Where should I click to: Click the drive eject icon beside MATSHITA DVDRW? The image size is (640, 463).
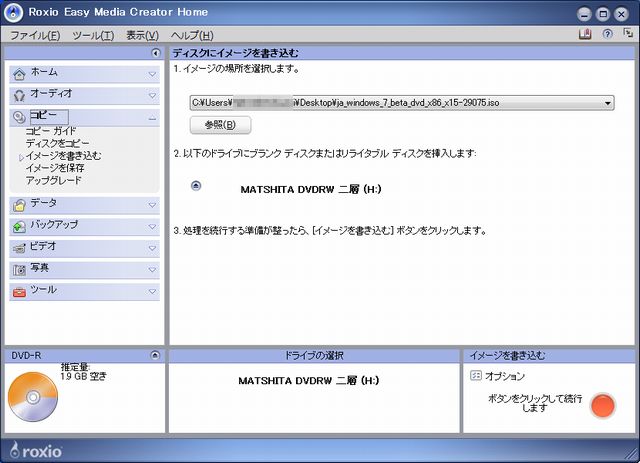click(x=196, y=186)
